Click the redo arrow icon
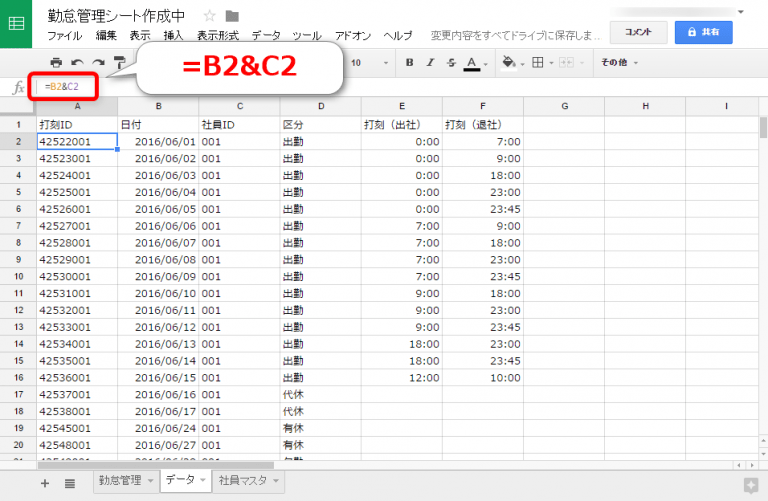The width and height of the screenshot is (768, 501). (98, 62)
